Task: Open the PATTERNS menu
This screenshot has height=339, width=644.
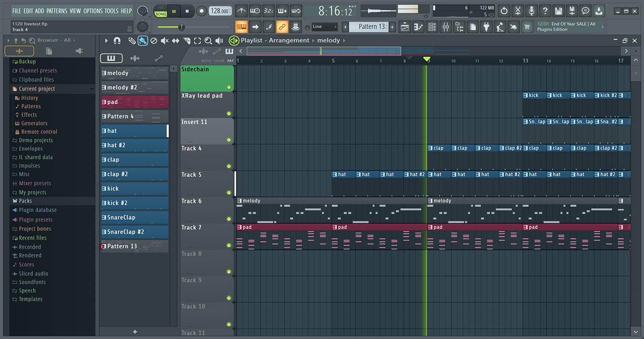Action: (56, 11)
